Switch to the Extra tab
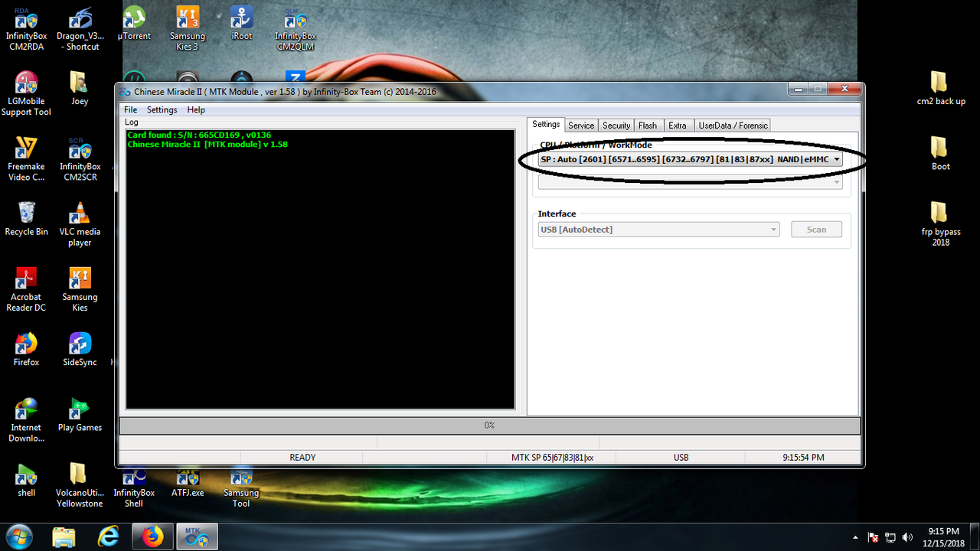The height and width of the screenshot is (551, 980). click(678, 125)
